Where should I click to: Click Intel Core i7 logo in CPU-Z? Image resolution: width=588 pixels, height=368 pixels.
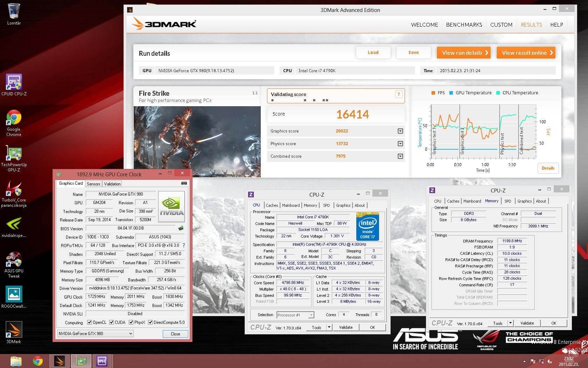(x=367, y=226)
